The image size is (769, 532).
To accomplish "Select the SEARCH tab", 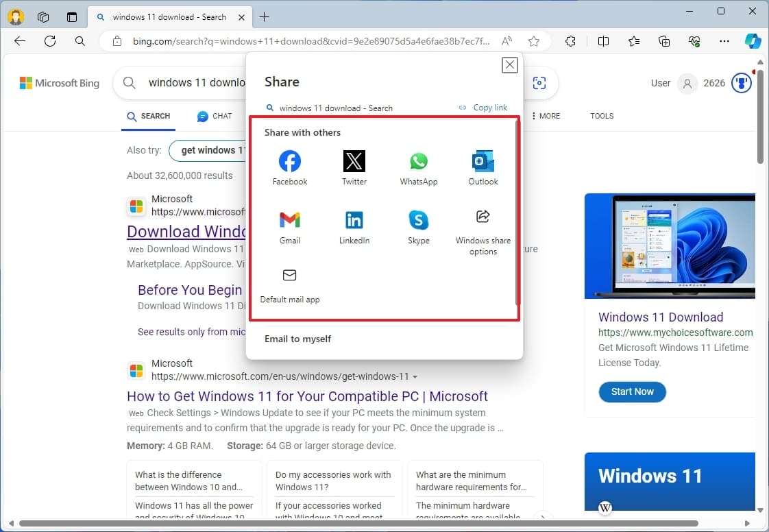I will click(148, 116).
